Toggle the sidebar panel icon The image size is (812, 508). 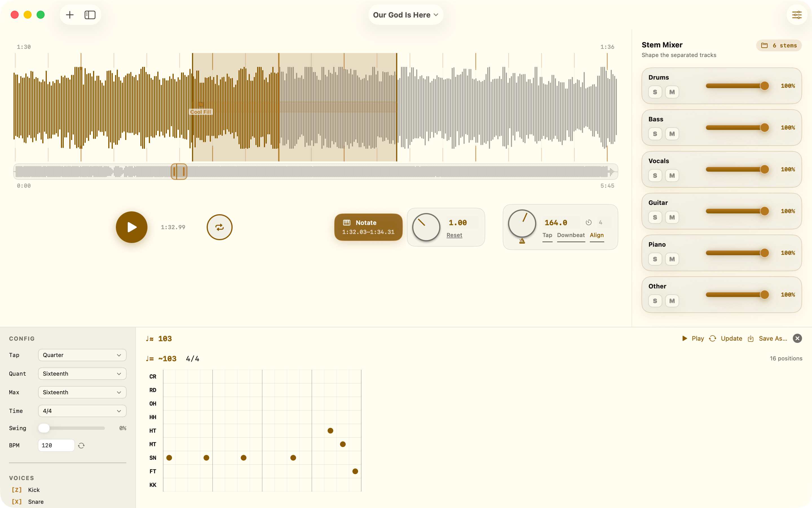(x=90, y=15)
